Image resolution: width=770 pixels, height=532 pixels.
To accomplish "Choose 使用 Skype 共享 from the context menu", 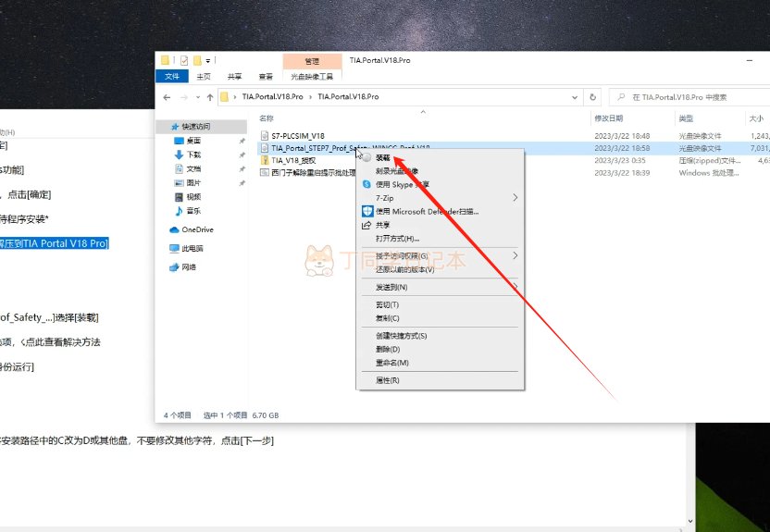I will coord(440,184).
